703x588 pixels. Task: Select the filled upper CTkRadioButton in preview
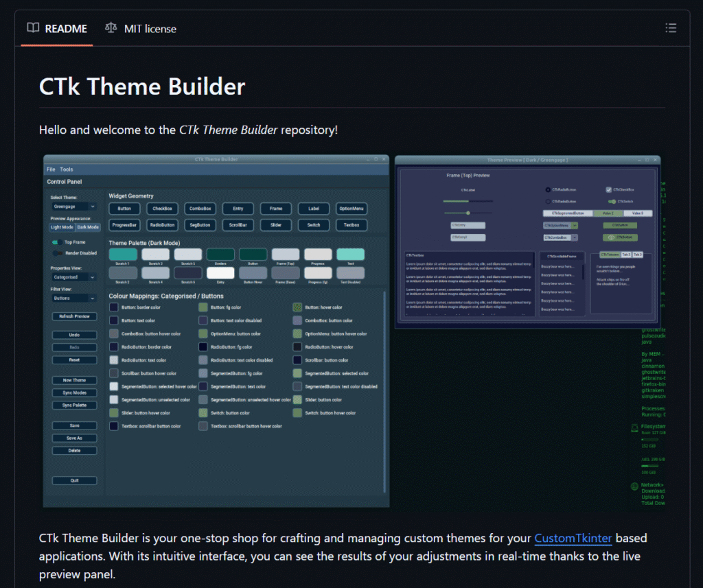click(x=548, y=189)
